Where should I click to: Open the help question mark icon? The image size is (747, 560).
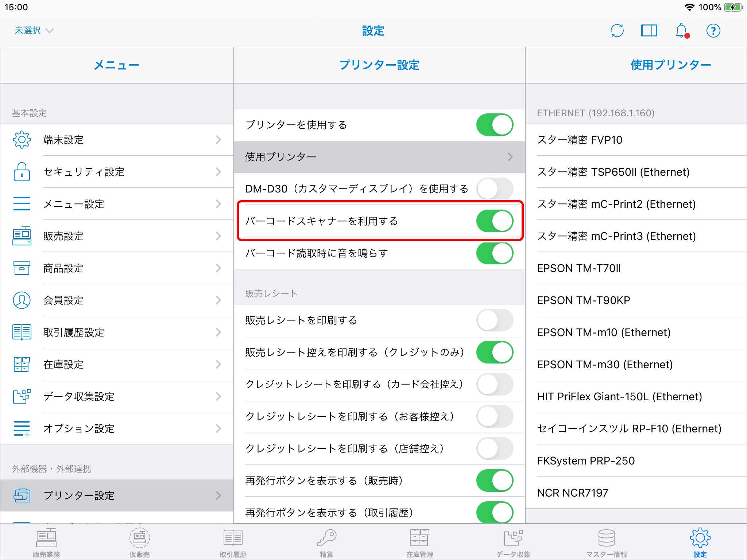(x=713, y=31)
